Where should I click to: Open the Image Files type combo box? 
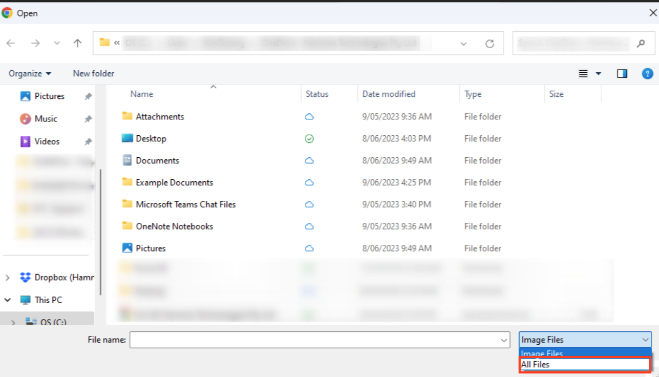tap(585, 340)
